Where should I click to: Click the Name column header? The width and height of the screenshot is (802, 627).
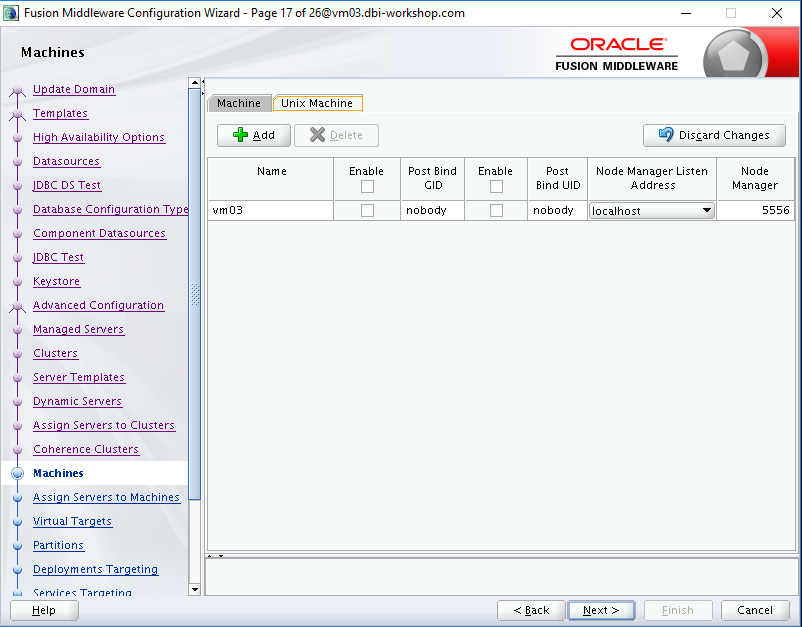(271, 178)
